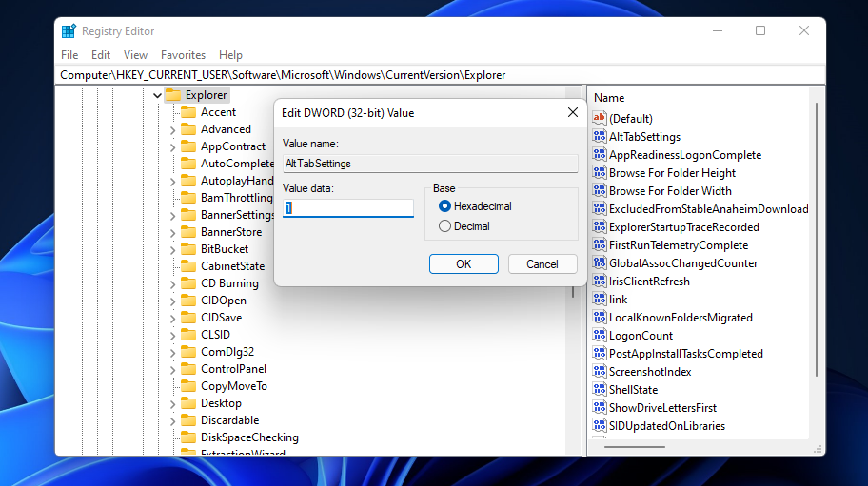Select the Discardable key
Image resolution: width=868 pixels, height=486 pixels.
tap(229, 420)
